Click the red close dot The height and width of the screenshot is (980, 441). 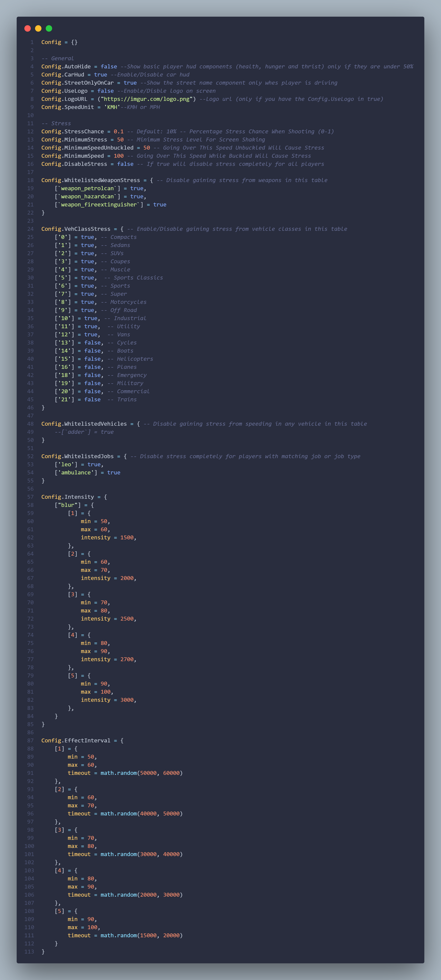coord(27,29)
